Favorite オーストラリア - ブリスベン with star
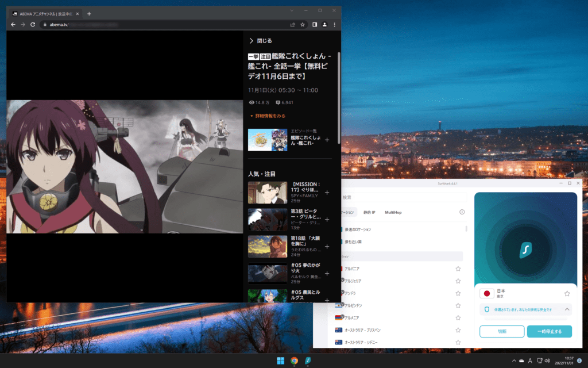The height and width of the screenshot is (368, 588). 458,330
